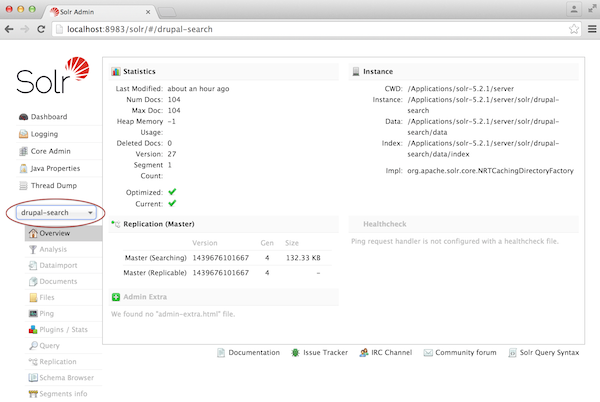Click the Analysis funnel icon

tap(33, 249)
